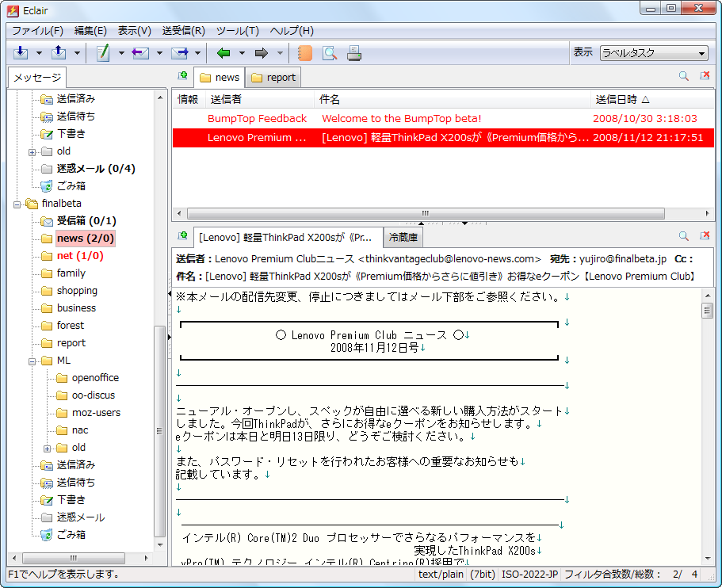Click preview pane vertical scrollbar thumb
This screenshot has height=588, width=722.
tap(707, 311)
